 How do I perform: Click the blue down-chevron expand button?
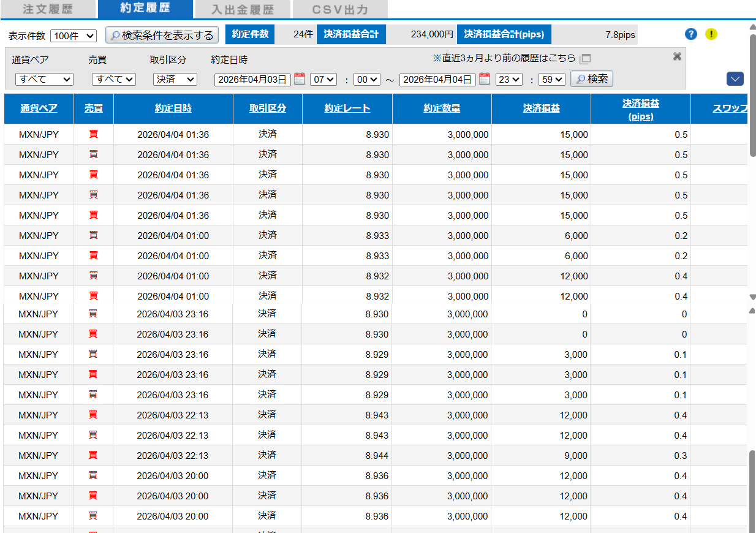pyautogui.click(x=735, y=78)
